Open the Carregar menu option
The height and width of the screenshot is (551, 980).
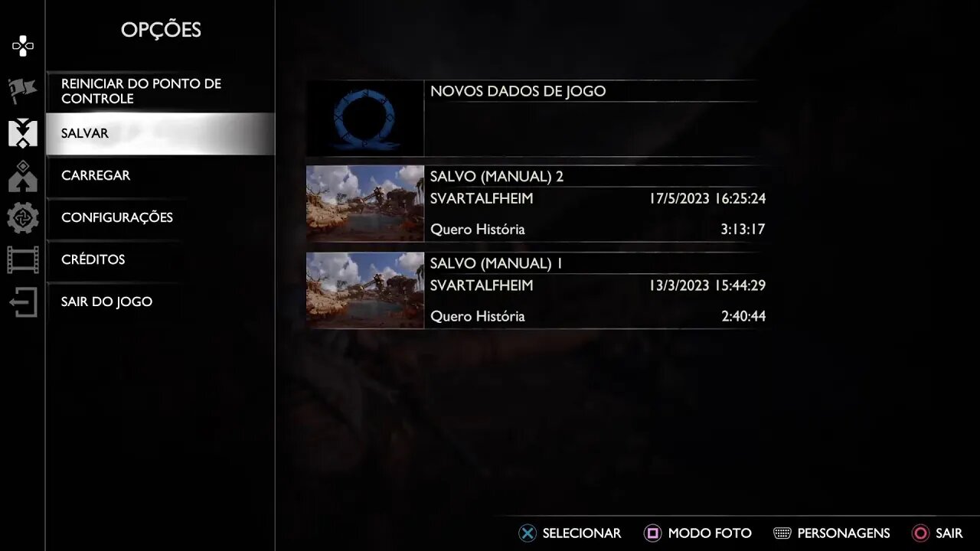[x=160, y=175]
